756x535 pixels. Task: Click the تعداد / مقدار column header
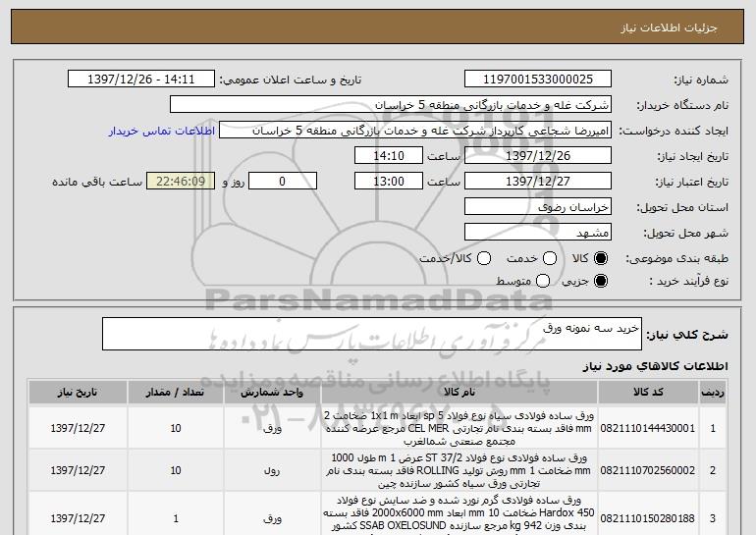(176, 393)
